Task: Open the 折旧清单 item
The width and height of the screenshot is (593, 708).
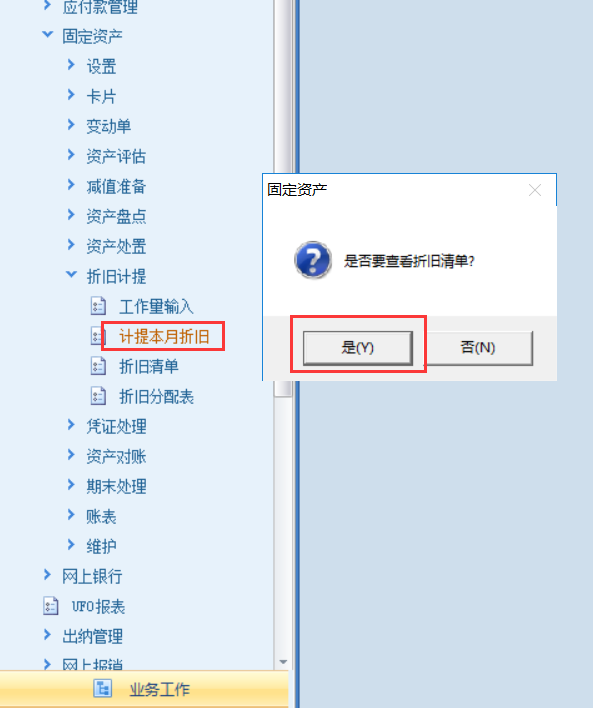Action: pos(149,366)
